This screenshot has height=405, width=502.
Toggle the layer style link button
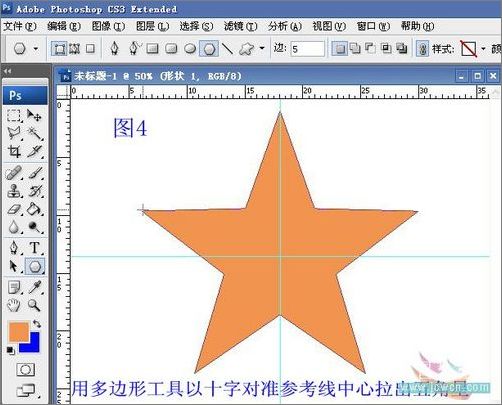coord(422,49)
